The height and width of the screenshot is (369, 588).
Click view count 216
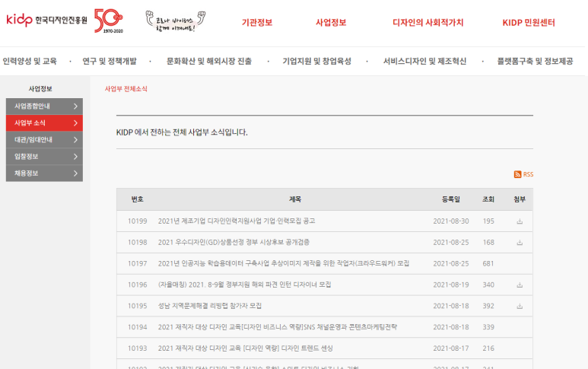pos(488,348)
